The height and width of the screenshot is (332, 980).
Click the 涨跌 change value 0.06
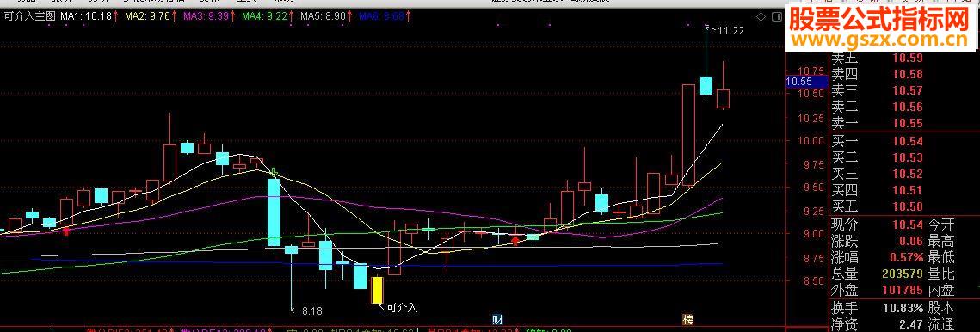911,241
